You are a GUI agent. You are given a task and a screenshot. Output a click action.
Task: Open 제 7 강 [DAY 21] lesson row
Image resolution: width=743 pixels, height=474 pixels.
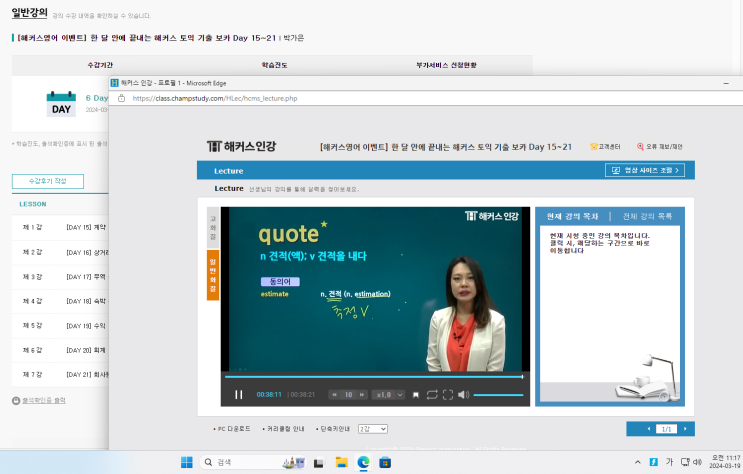coord(60,374)
